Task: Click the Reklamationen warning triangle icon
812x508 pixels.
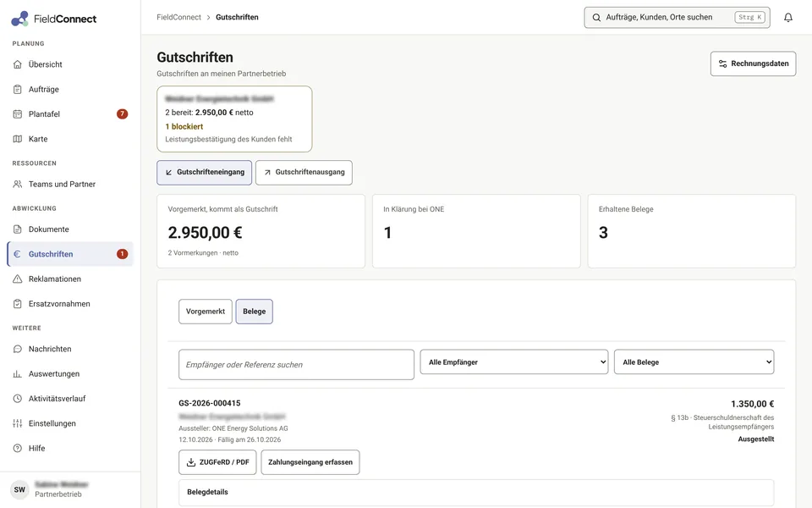Action: pos(18,279)
